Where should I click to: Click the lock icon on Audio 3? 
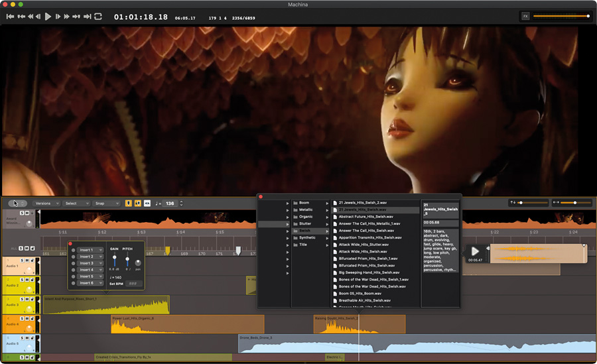pos(33,299)
